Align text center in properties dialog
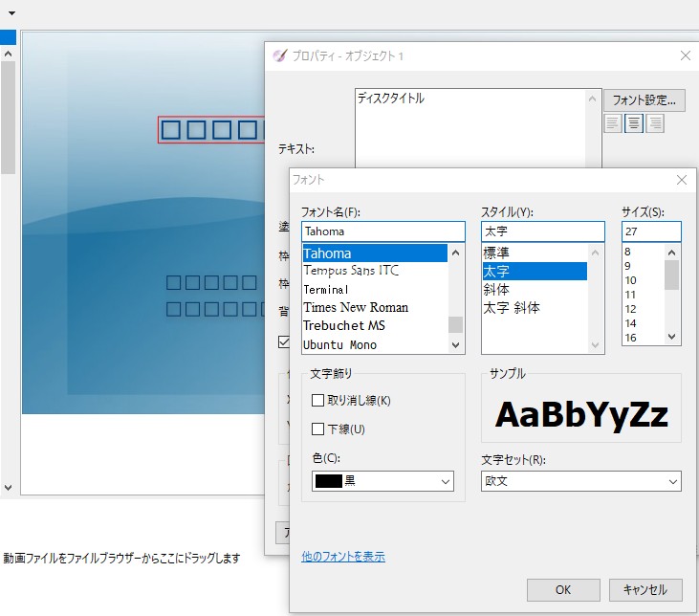Viewport: 699px width, 616px height. point(633,123)
